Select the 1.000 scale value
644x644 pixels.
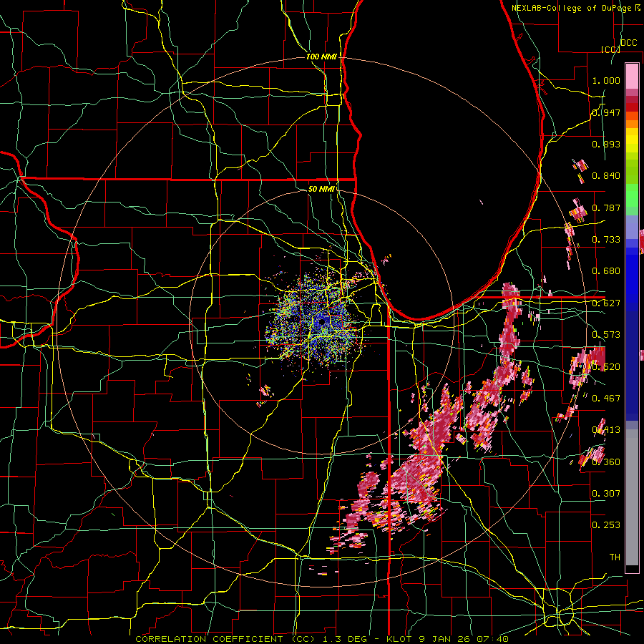tap(606, 80)
